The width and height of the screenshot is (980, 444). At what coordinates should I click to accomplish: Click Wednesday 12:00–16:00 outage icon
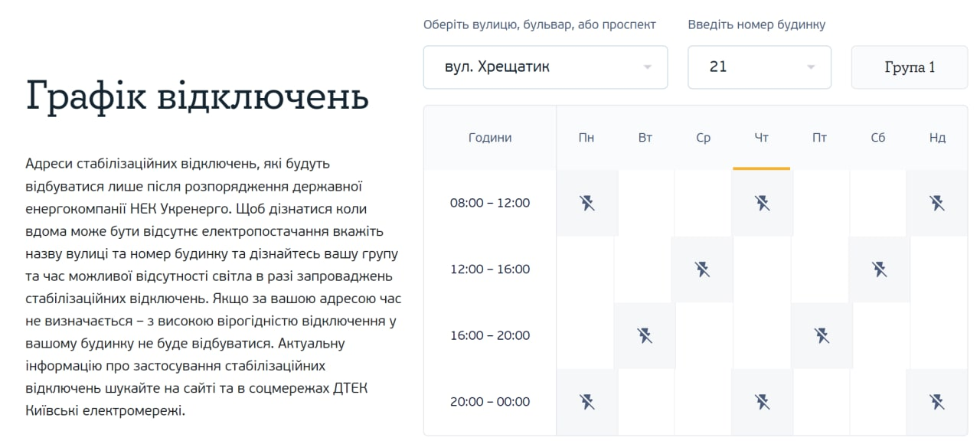[x=702, y=269]
